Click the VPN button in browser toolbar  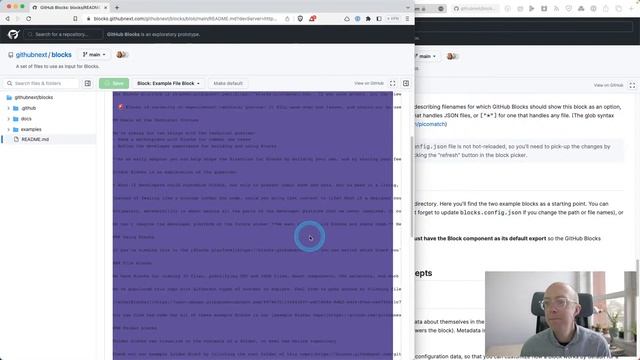(x=393, y=19)
